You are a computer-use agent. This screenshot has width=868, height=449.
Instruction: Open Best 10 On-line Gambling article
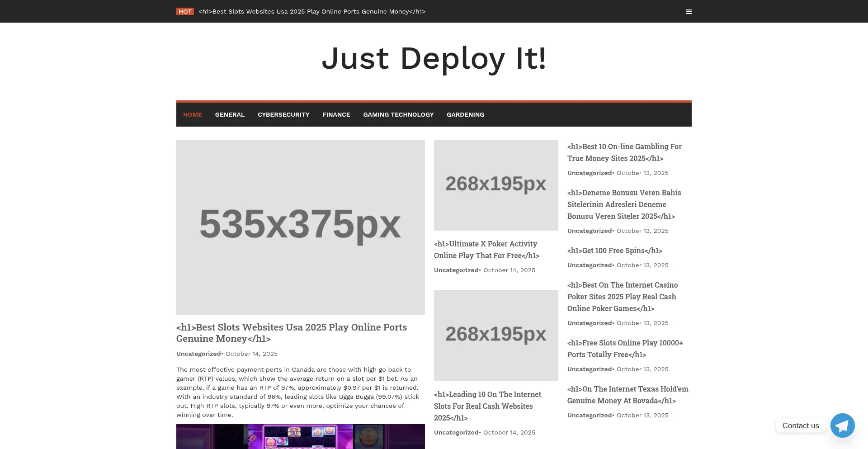click(624, 152)
